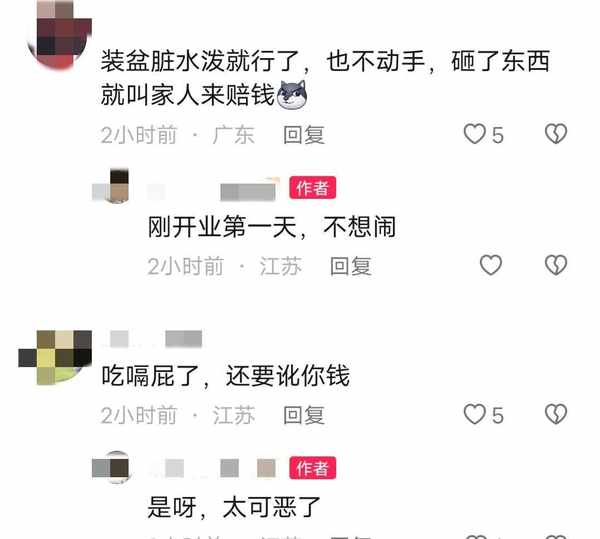Screen dimensions: 600x539
Task: Tap the broken-heart dislike on the 吃嗝屁了 comment
Action: pos(556,414)
